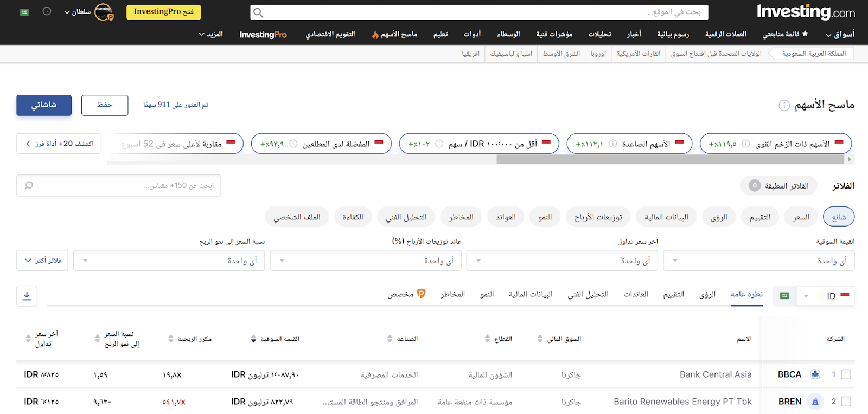Click info icon on المفضلة لدى المطلعين chip
Image resolution: width=868 pixels, height=414 pixels.
pos(293,144)
